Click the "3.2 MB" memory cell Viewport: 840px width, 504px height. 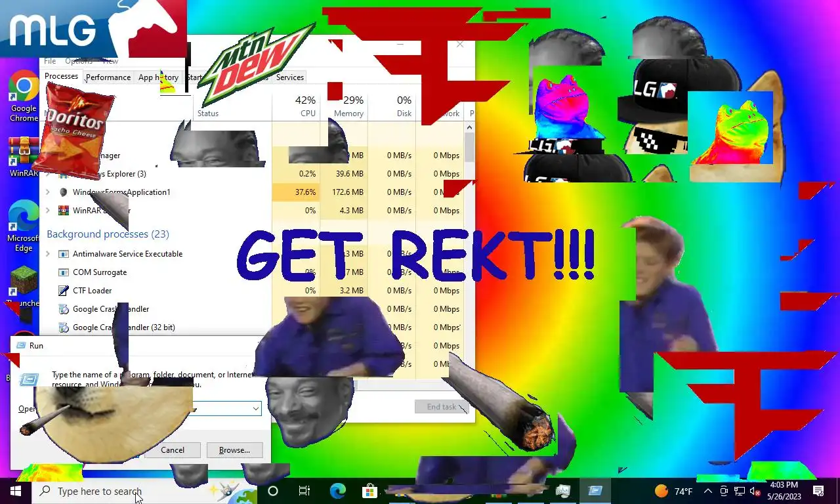344,291
